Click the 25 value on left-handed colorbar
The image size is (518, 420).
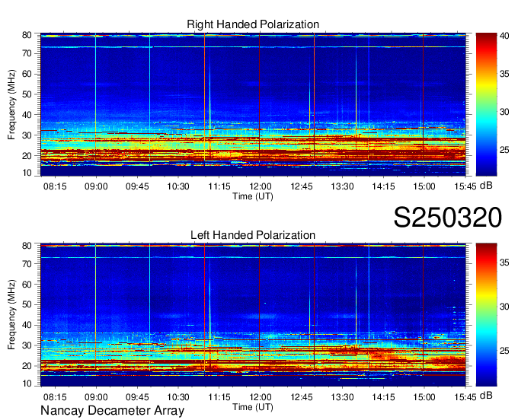tap(504, 351)
